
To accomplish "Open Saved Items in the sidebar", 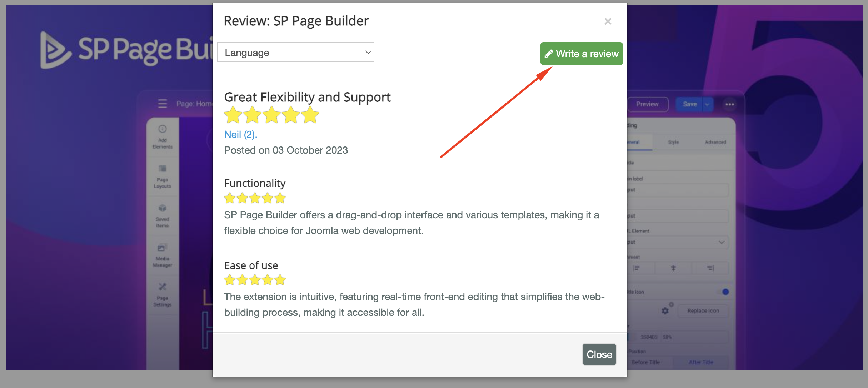I will coord(162,216).
